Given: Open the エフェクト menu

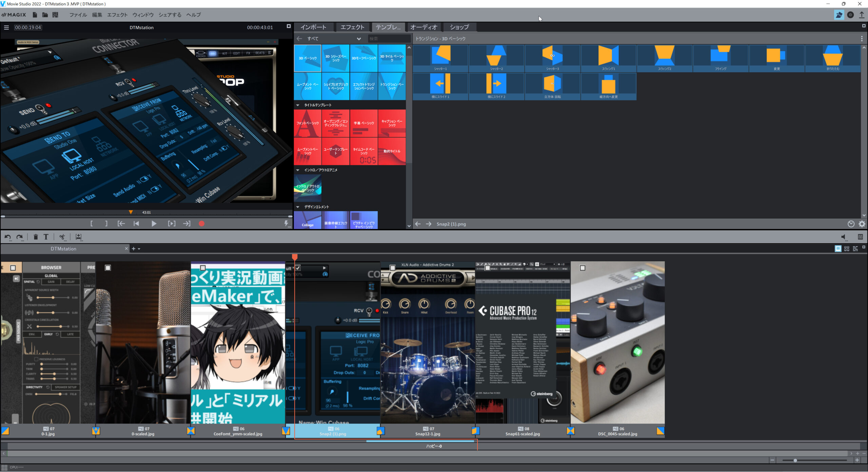Looking at the screenshot, I should 117,15.
